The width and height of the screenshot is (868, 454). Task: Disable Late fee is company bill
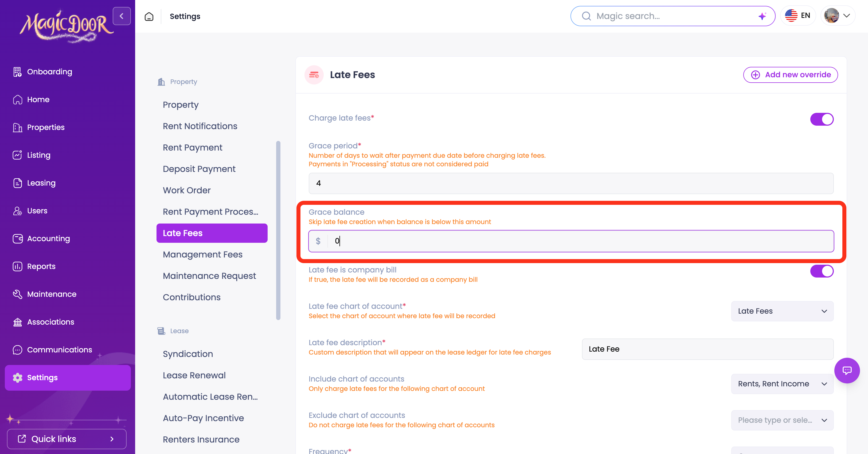pos(822,271)
